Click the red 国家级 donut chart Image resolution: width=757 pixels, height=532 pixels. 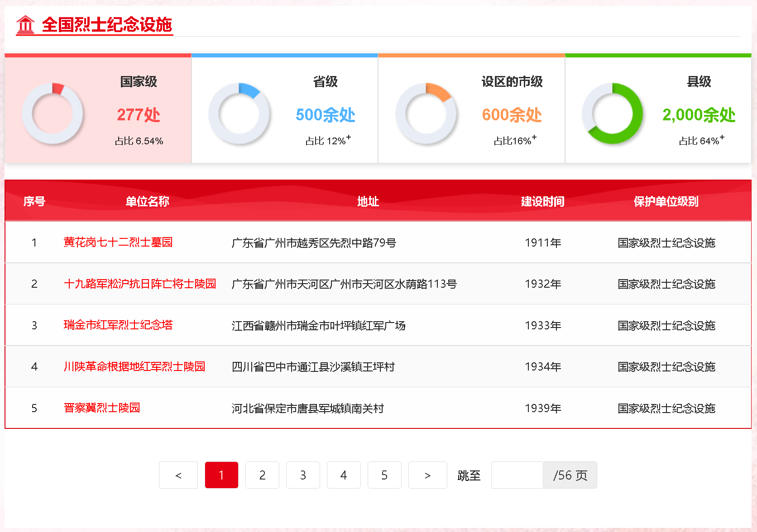click(x=53, y=114)
